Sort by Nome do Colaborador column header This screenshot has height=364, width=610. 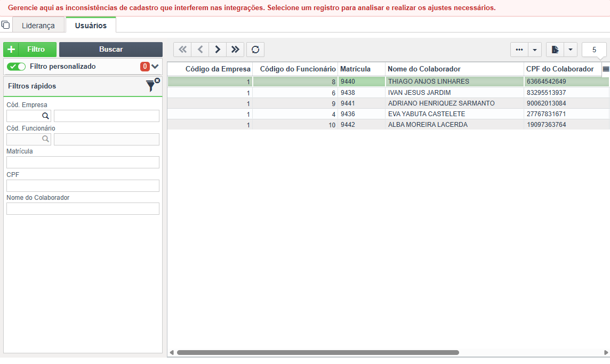454,69
